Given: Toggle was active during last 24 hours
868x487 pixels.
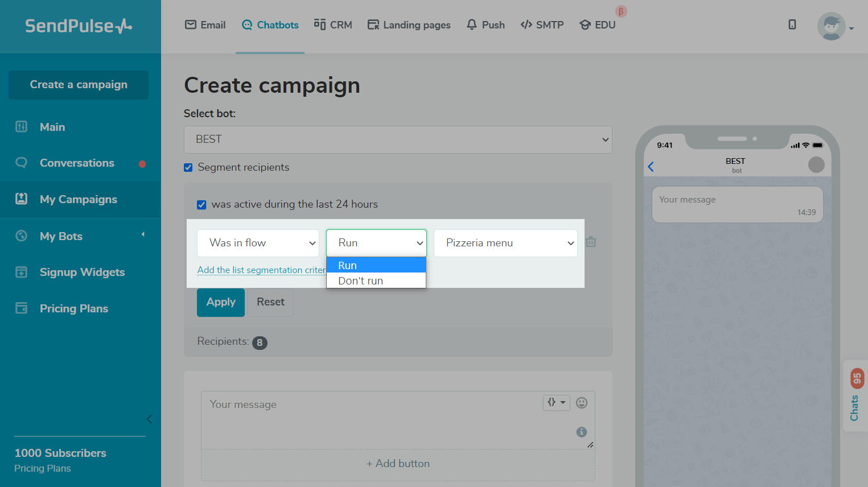Looking at the screenshot, I should [201, 205].
